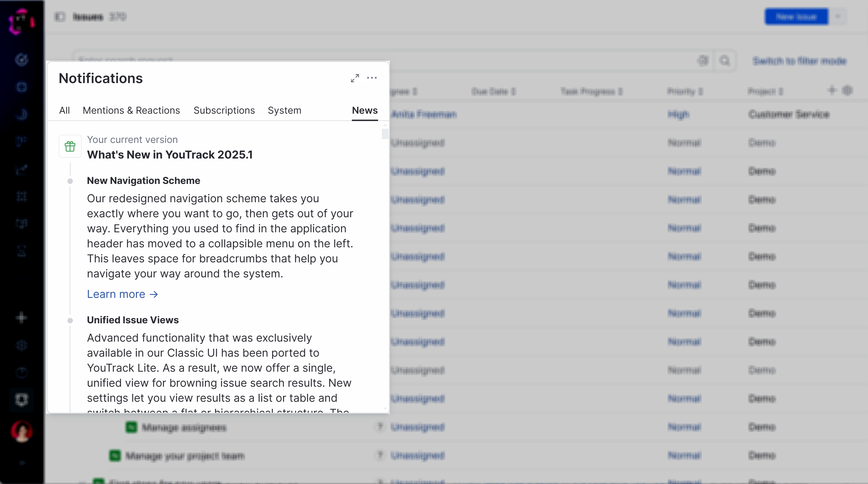The width and height of the screenshot is (868, 484).
Task: Expand the collapsed sidebar with bottom arrow
Action: pyautogui.click(x=22, y=463)
